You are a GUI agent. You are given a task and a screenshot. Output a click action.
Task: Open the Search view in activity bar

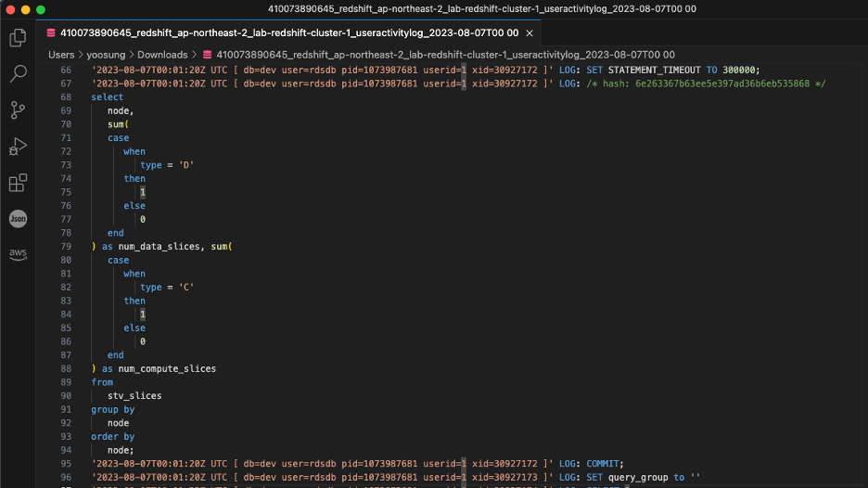18,73
